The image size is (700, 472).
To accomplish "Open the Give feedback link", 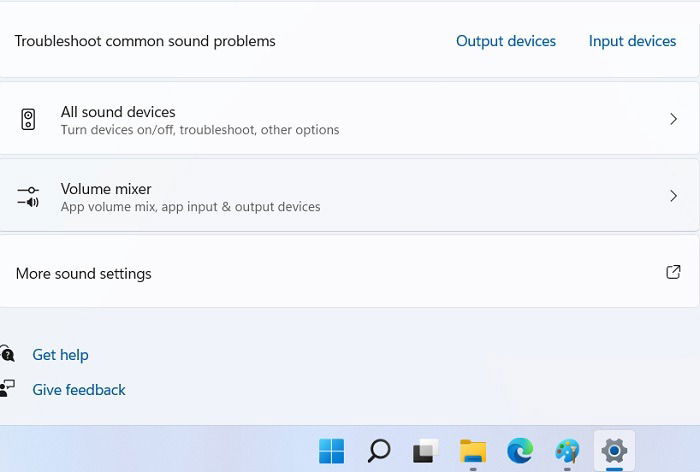I will 79,390.
